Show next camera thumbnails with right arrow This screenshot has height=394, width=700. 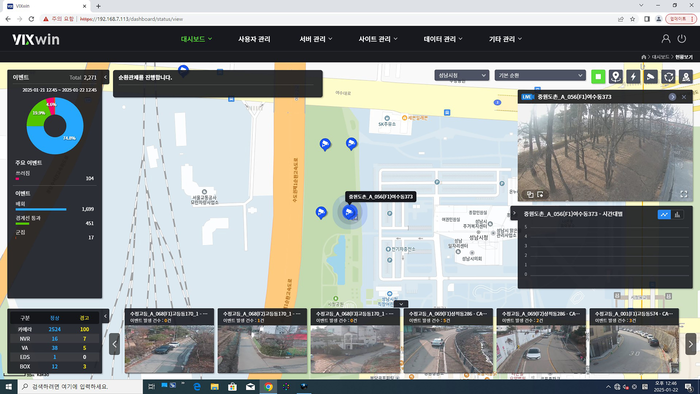[691, 344]
